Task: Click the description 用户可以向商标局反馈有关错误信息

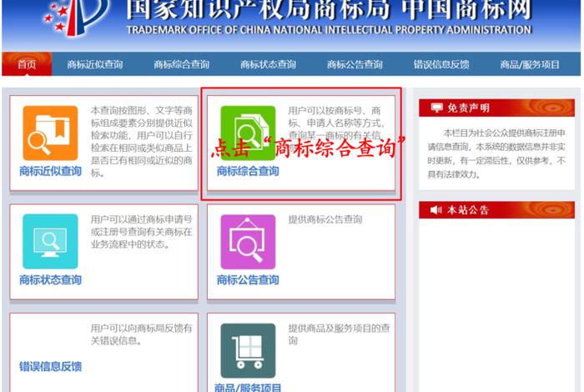Action: point(142,334)
